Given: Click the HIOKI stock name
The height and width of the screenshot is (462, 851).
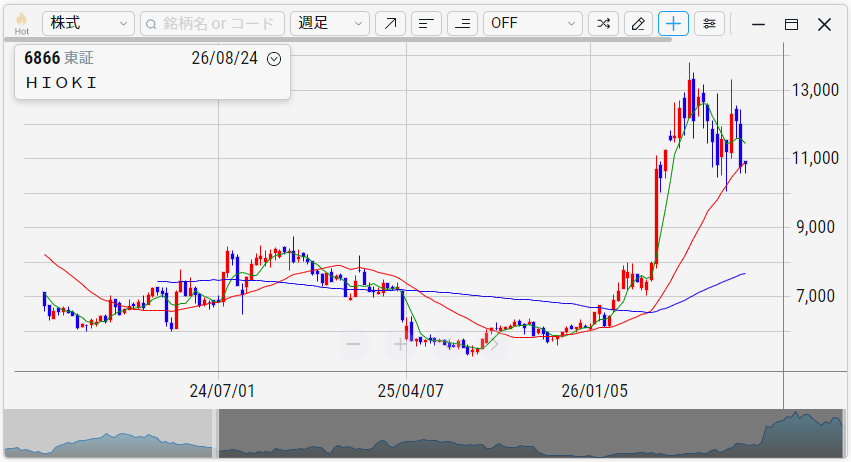Looking at the screenshot, I should pos(61,83).
